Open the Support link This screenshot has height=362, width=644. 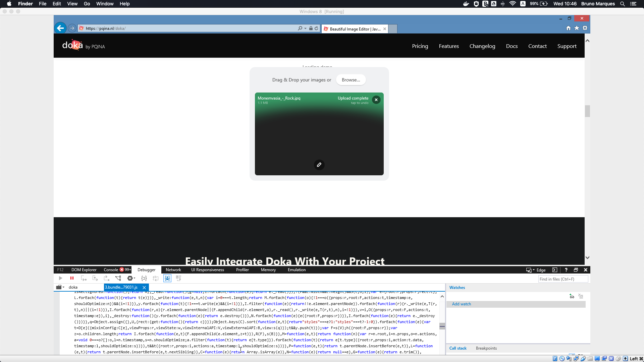pos(567,46)
